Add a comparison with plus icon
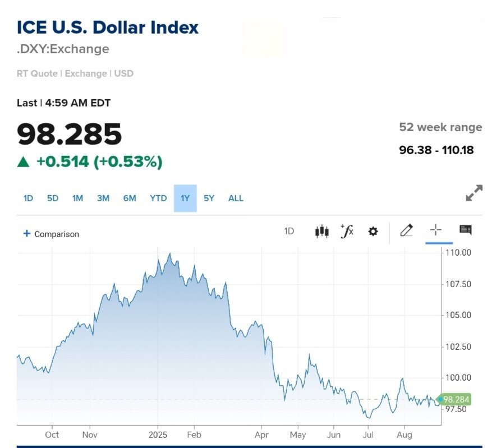 (26, 234)
